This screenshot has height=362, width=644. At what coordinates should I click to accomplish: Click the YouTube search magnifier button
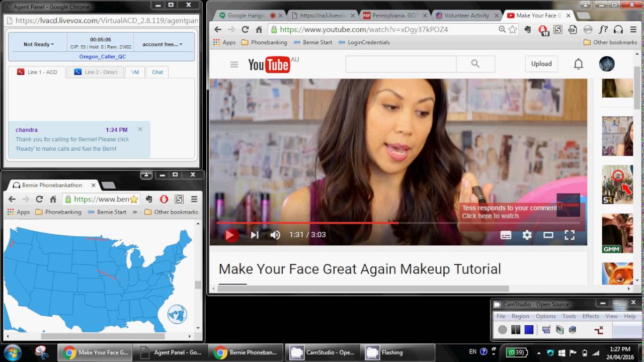click(x=475, y=64)
